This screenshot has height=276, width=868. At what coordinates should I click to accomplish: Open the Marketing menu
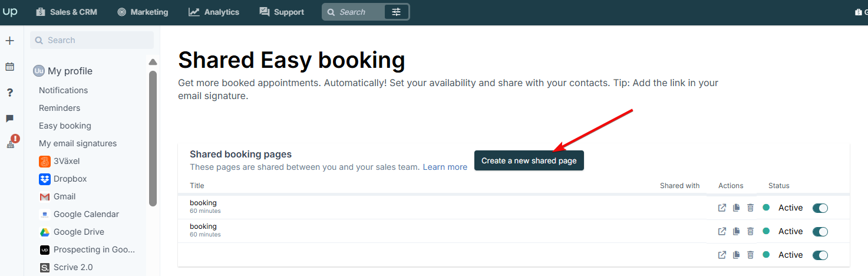pyautogui.click(x=143, y=12)
